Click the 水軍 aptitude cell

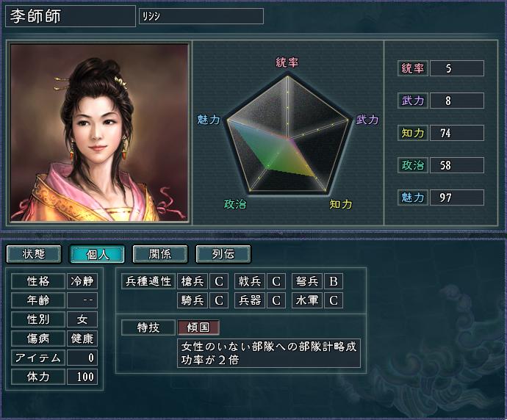[x=307, y=300]
